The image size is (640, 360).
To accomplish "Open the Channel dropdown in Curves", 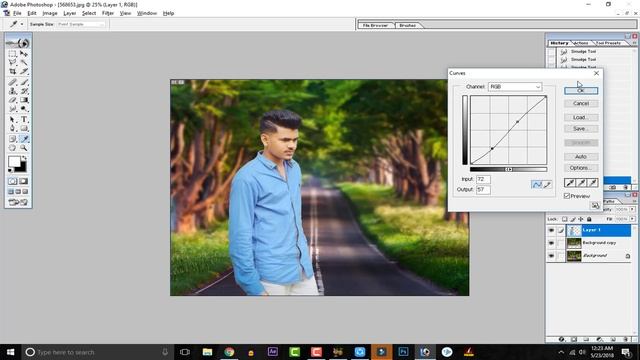I will 515,87.
